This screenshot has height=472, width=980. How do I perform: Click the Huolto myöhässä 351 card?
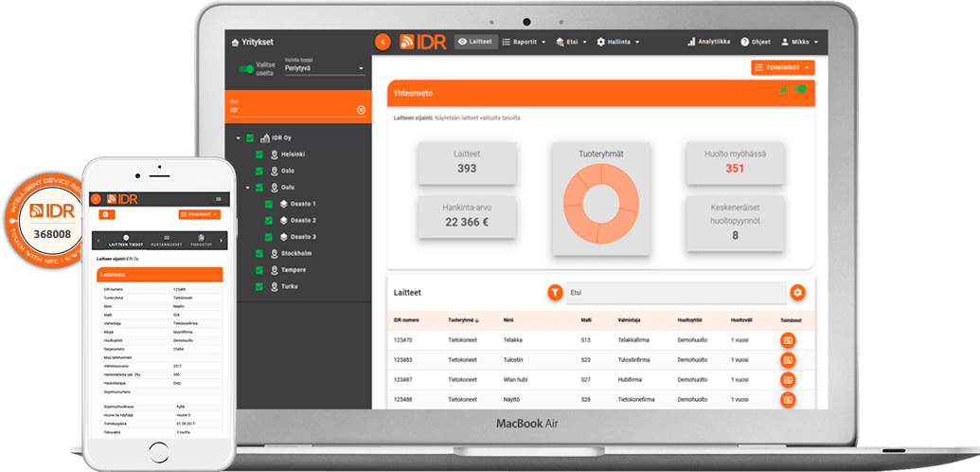tap(735, 163)
